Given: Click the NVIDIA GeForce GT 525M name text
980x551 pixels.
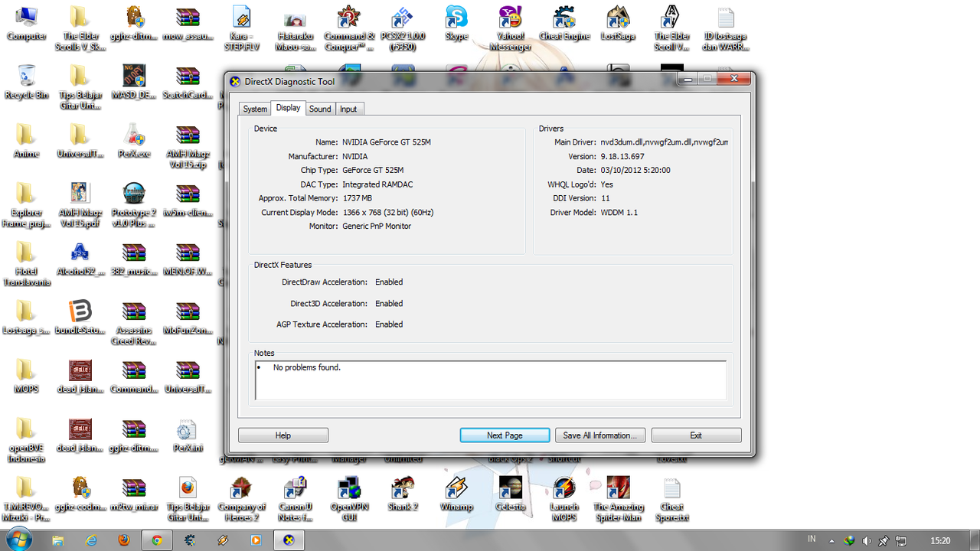Looking at the screenshot, I should click(x=387, y=142).
